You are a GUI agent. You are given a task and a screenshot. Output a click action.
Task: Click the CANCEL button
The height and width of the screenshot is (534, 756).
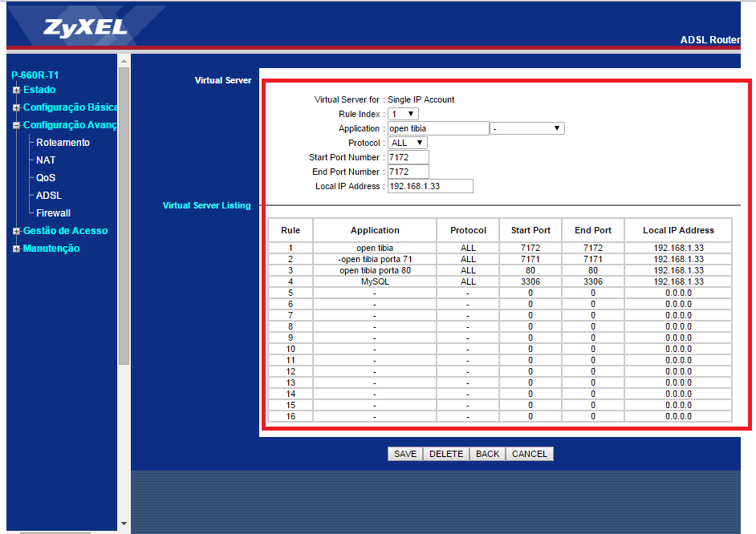coord(530,454)
